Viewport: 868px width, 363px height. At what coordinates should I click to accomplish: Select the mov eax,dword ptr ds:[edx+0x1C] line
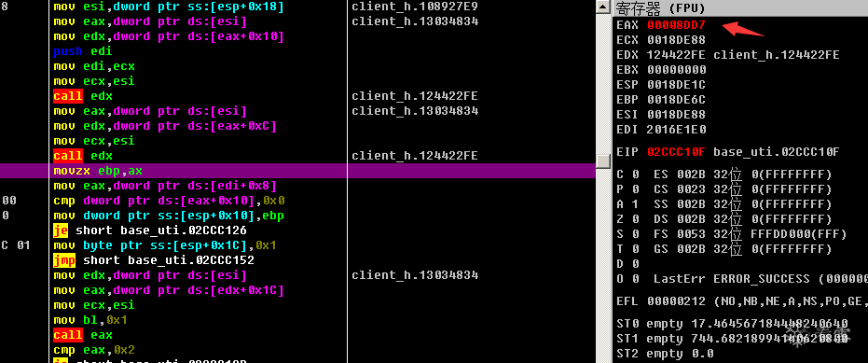click(x=169, y=290)
